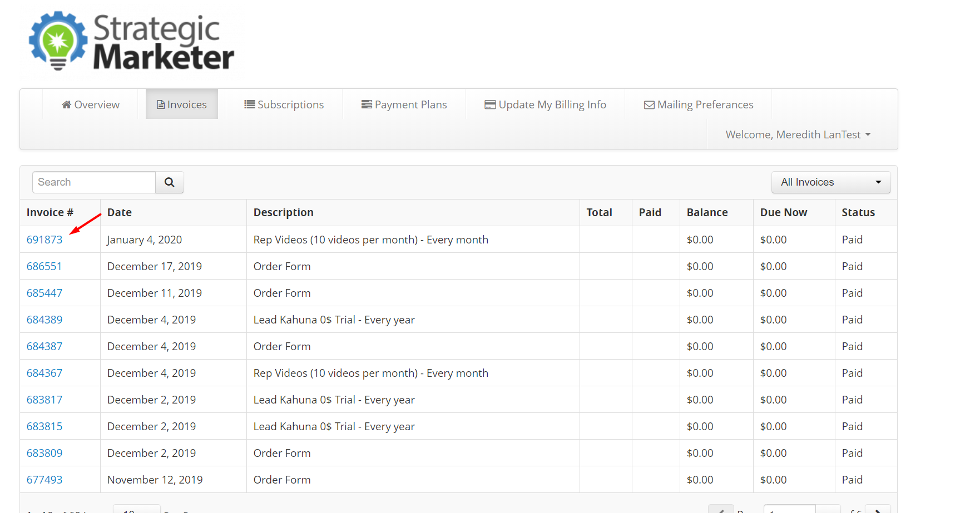Focus the invoice Search text field
The width and height of the screenshot is (980, 513).
(94, 182)
